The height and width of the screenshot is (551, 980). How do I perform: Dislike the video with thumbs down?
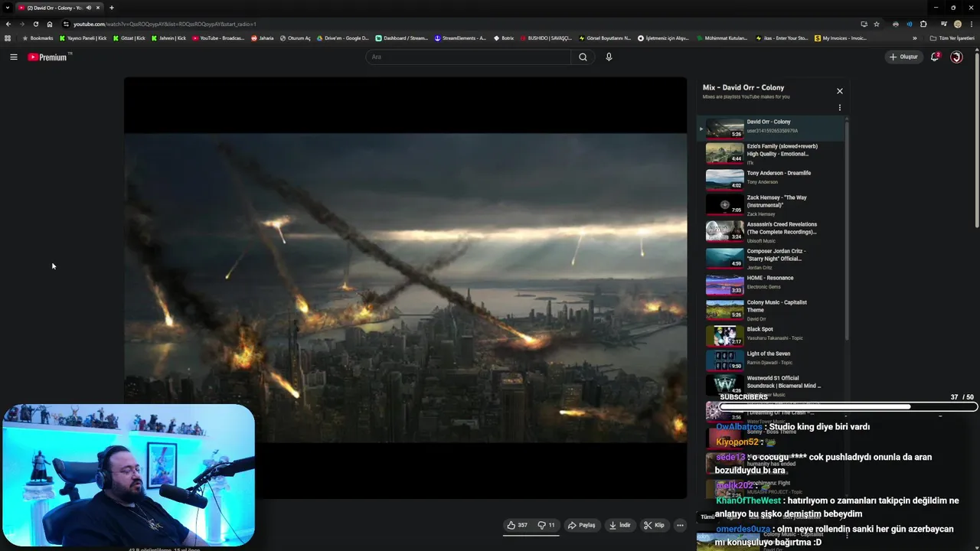coord(546,525)
